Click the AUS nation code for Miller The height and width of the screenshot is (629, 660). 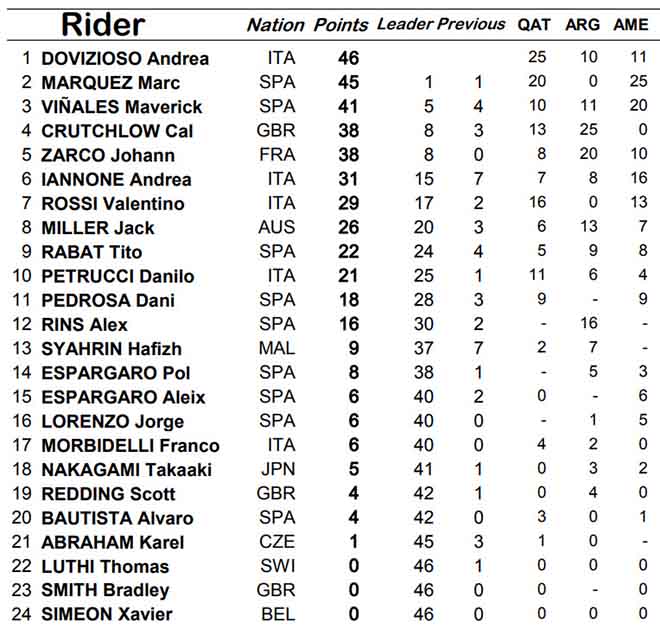click(277, 228)
